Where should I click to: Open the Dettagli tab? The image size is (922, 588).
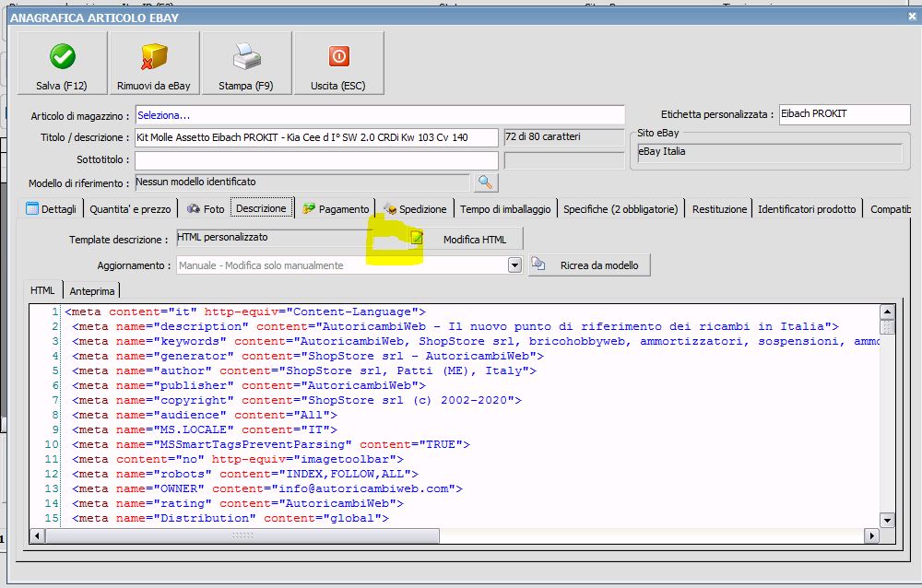(52, 209)
